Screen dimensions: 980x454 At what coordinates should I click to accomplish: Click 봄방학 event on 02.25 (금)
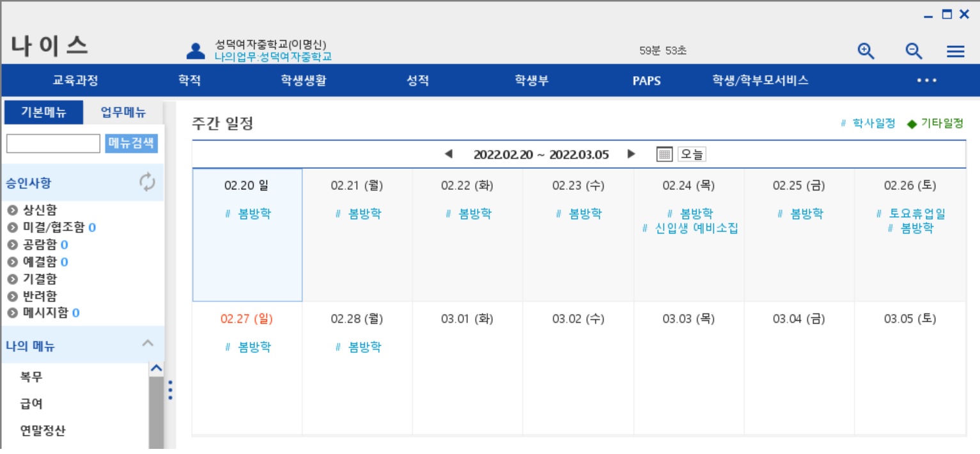click(x=807, y=214)
